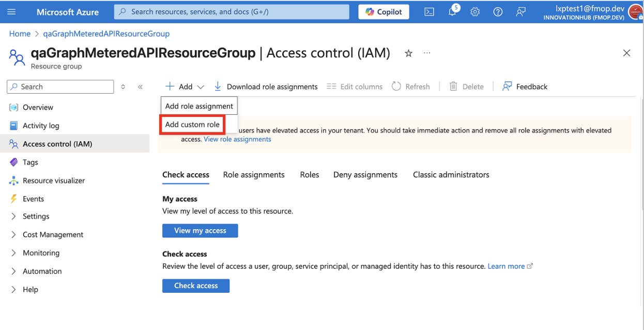Toggle the Add dropdown chevron
Screen dimensions: 644x330
[201, 87]
